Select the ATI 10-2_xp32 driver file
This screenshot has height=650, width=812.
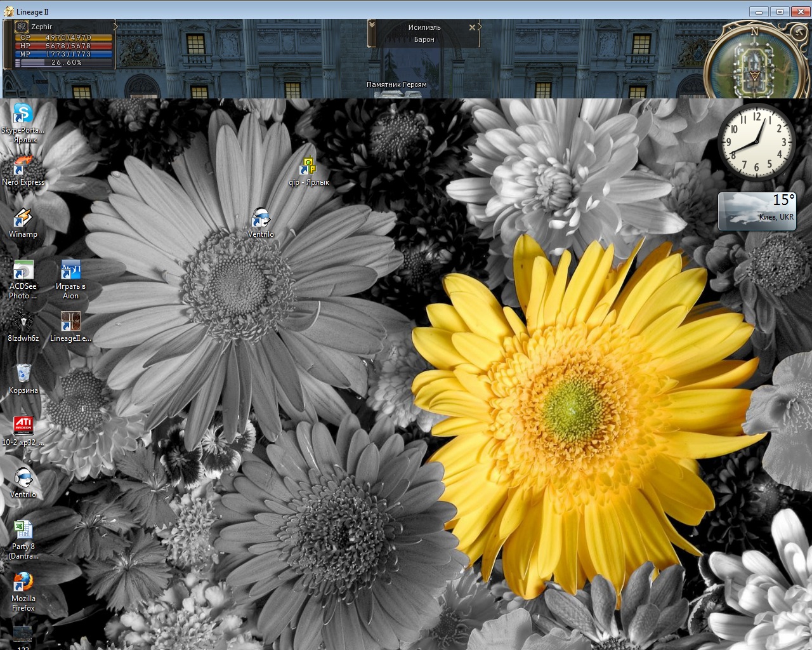tap(23, 431)
